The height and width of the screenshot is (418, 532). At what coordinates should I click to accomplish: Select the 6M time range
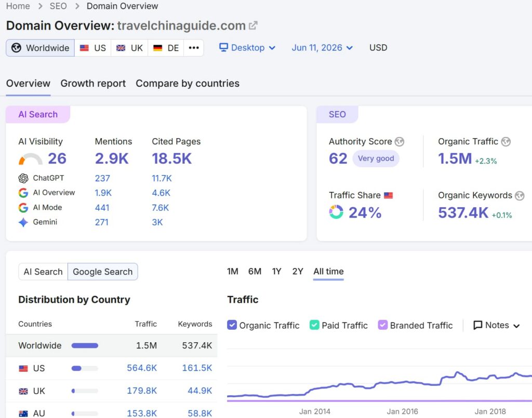point(255,271)
